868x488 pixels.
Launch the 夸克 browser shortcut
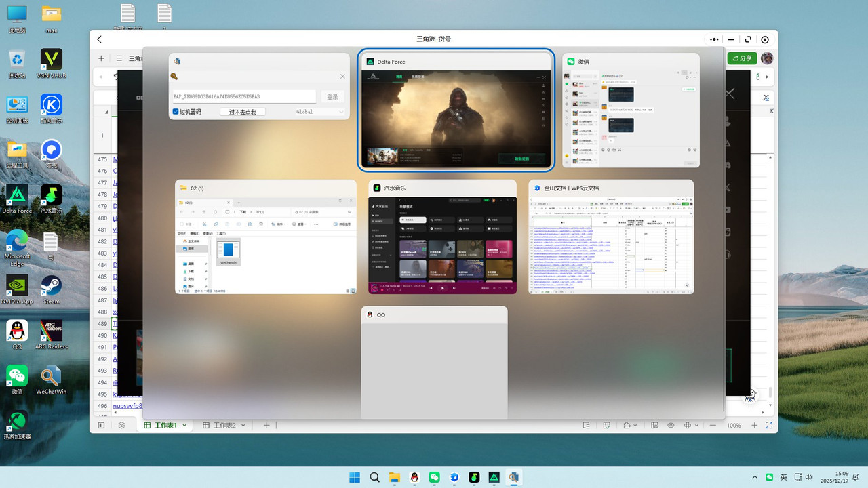[52, 155]
